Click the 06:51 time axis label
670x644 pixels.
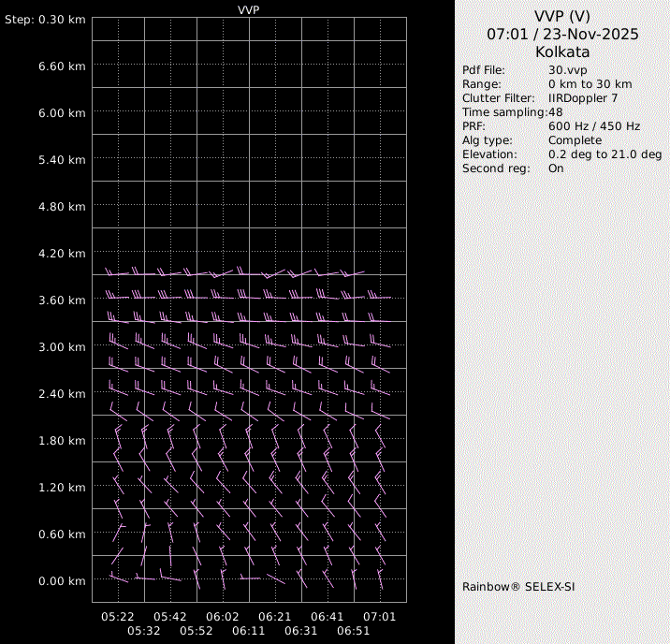point(354,631)
